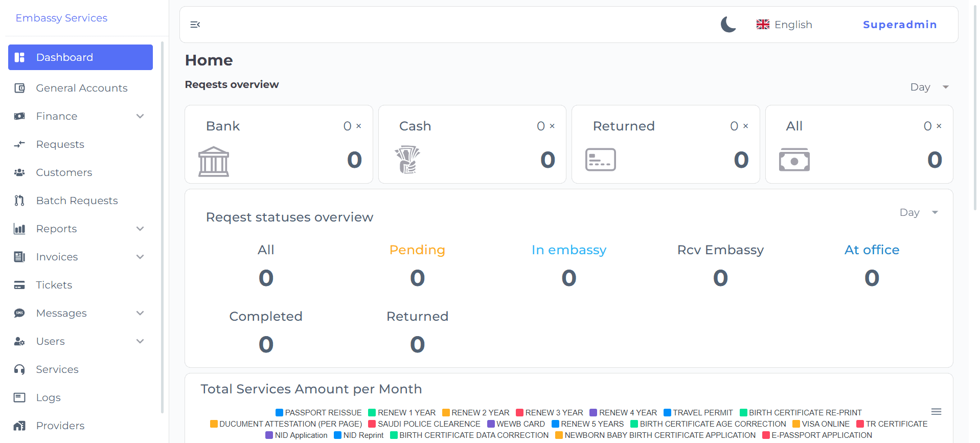This screenshot has width=980, height=443.
Task: Expand the Users submenu chevron
Action: tap(140, 341)
